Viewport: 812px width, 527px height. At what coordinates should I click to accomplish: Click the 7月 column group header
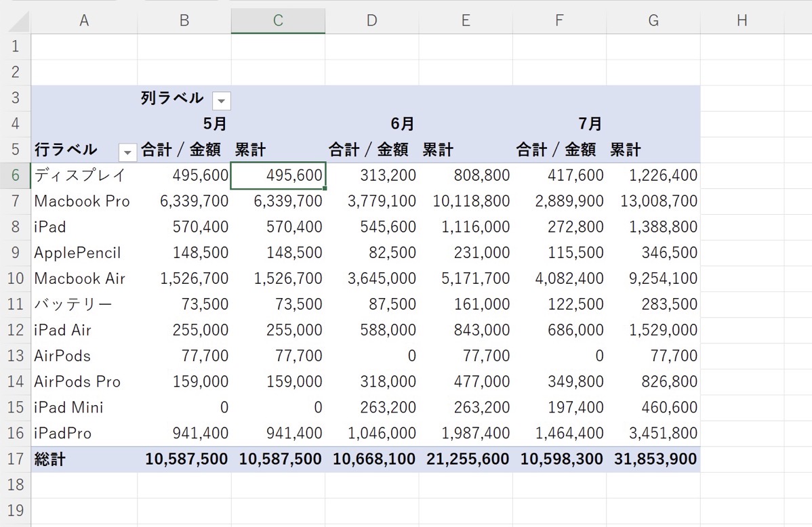tap(590, 124)
